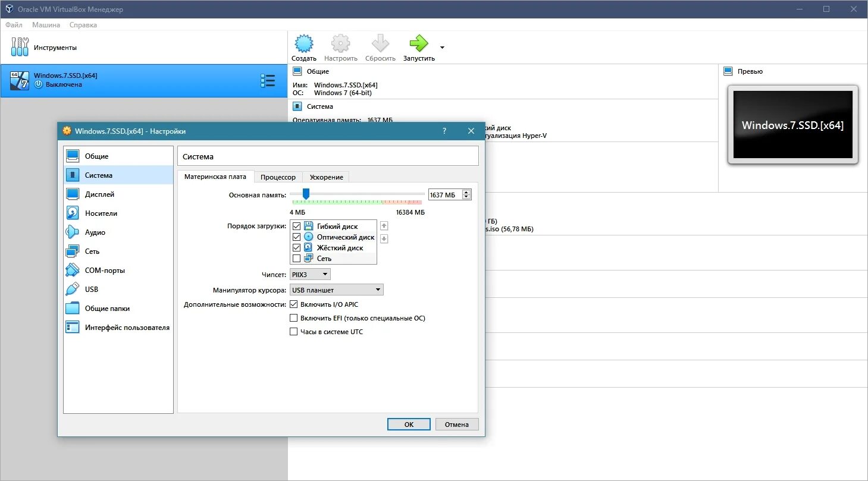Open the Носители storage category
Image resolution: width=868 pixels, height=481 pixels.
(118, 213)
